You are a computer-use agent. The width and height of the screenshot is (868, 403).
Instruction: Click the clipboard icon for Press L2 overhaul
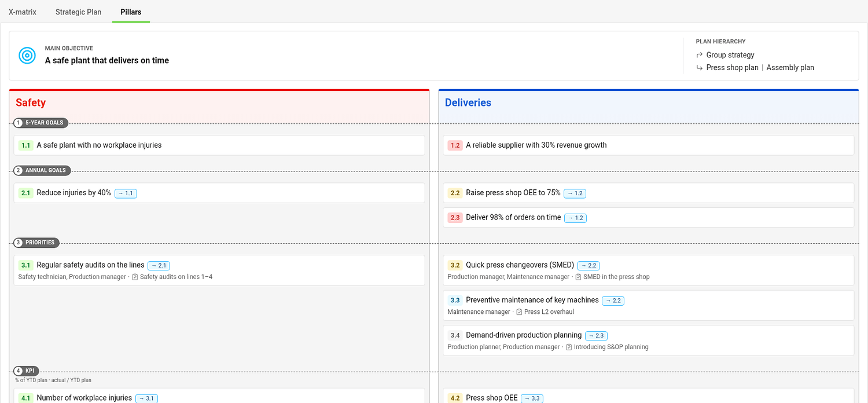519,312
